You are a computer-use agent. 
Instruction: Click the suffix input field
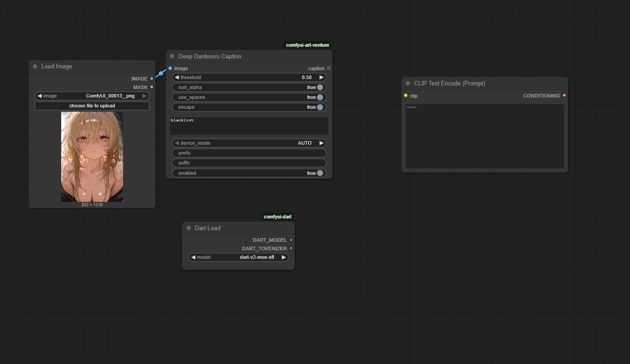click(x=249, y=163)
